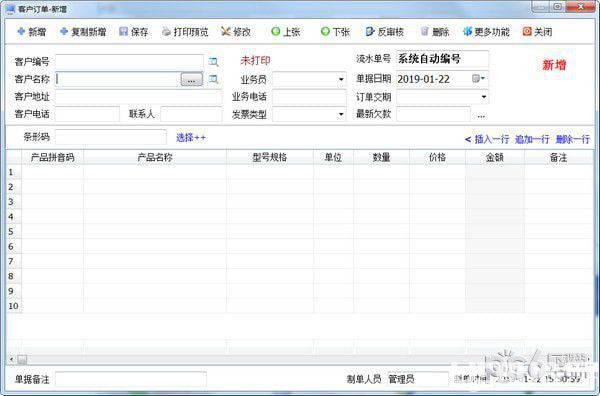Click the 单位 column header
This screenshot has width=600, height=396.
pyautogui.click(x=333, y=157)
